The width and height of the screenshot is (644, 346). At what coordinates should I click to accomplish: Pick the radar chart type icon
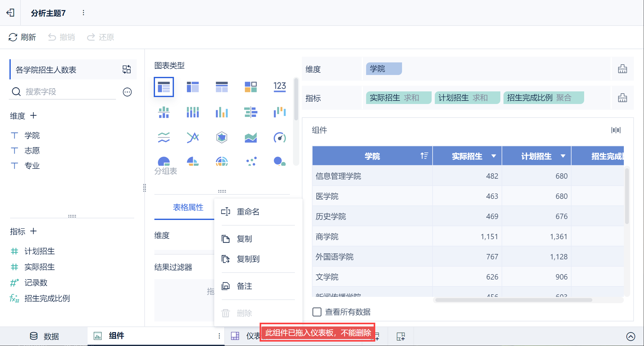[221, 138]
